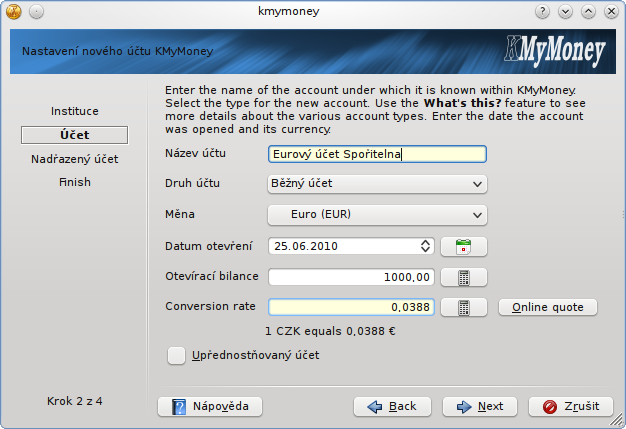626x429 pixels.
Task: Click the Online quote button
Action: point(548,307)
